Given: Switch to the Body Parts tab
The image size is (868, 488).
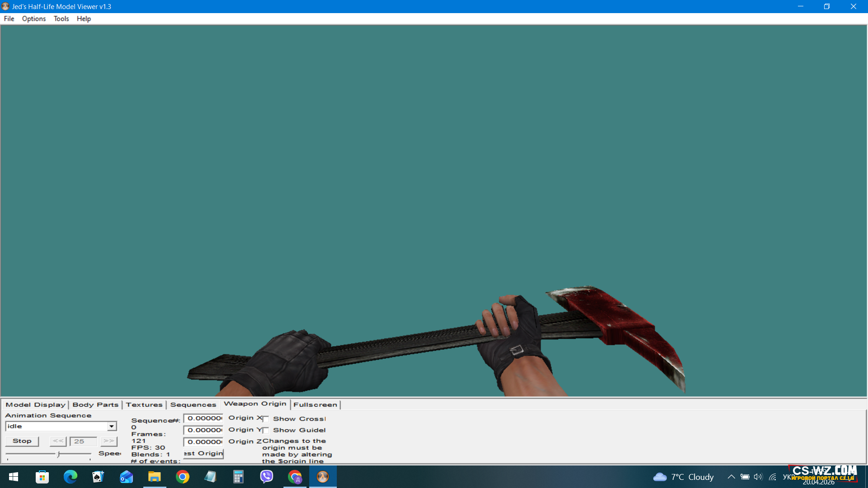Looking at the screenshot, I should click(95, 405).
